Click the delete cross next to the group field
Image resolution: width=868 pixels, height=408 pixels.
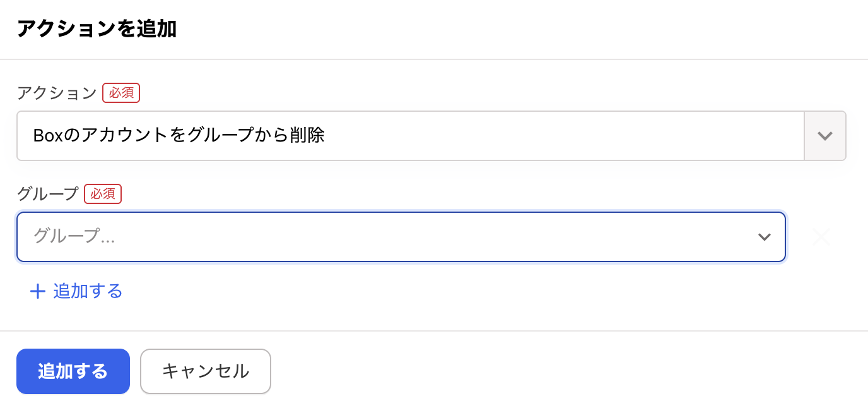(x=821, y=237)
